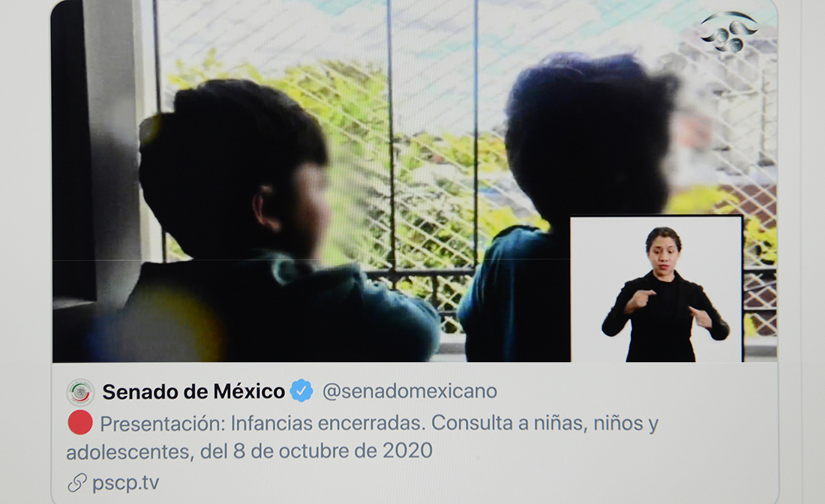
Task: Click the red live indicator circle
Action: [80, 423]
